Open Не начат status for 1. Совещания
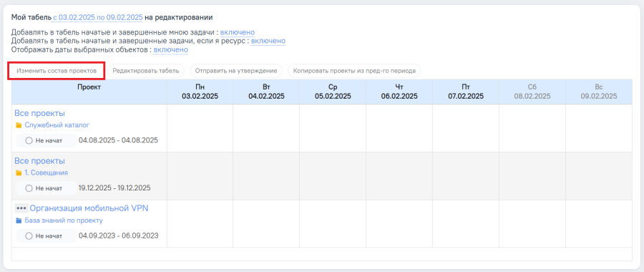The width and height of the screenshot is (644, 272). tap(46, 188)
